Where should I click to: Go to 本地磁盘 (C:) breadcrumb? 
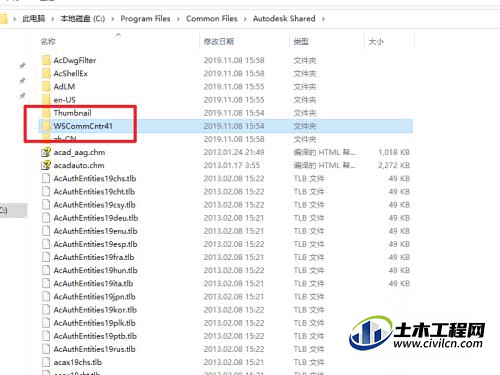[83, 19]
